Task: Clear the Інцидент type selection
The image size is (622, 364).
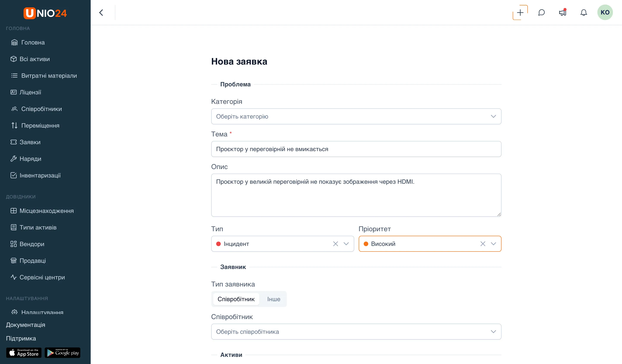Action: click(335, 244)
